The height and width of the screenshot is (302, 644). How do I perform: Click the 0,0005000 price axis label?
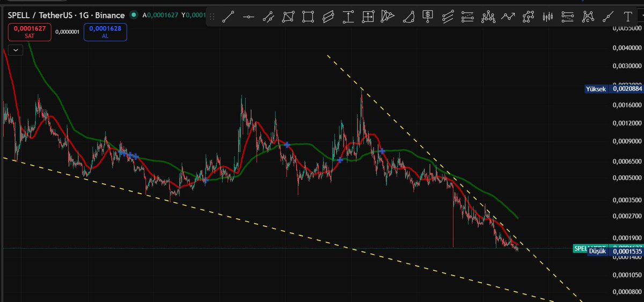click(x=627, y=178)
